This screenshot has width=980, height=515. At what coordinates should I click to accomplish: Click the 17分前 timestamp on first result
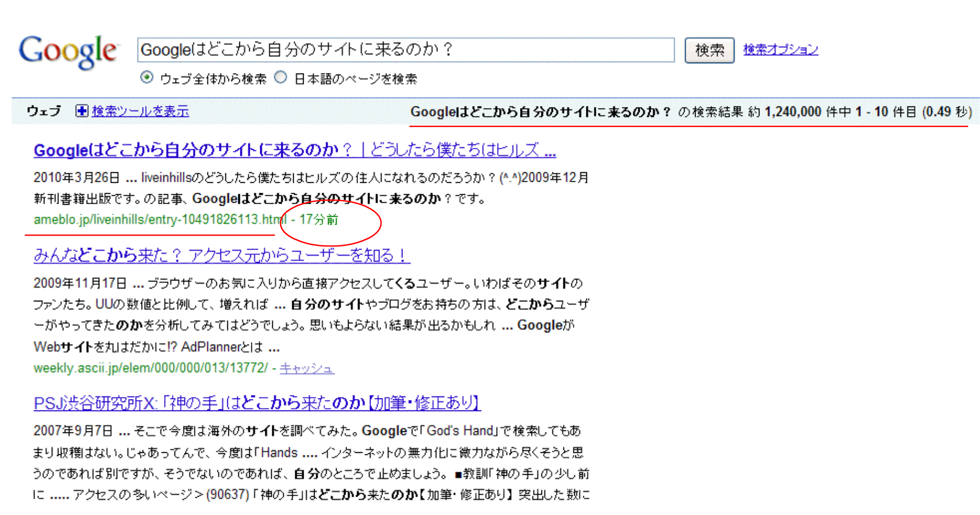319,219
